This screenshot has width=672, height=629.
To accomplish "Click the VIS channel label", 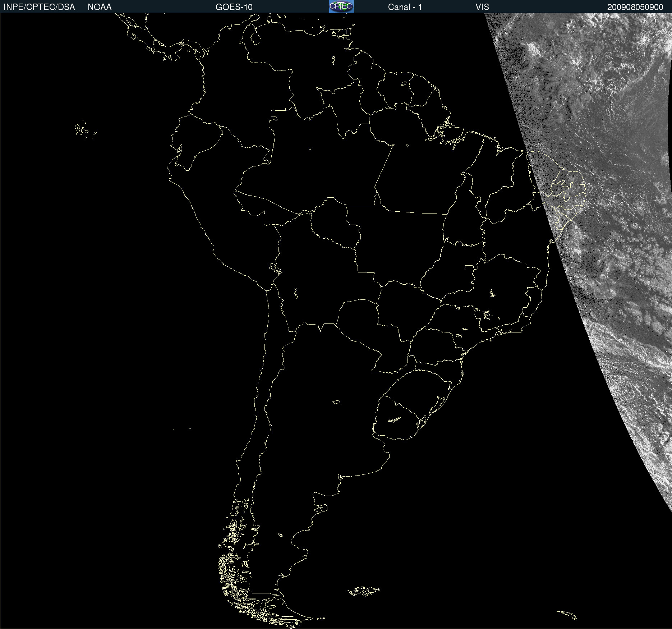I will (482, 7).
